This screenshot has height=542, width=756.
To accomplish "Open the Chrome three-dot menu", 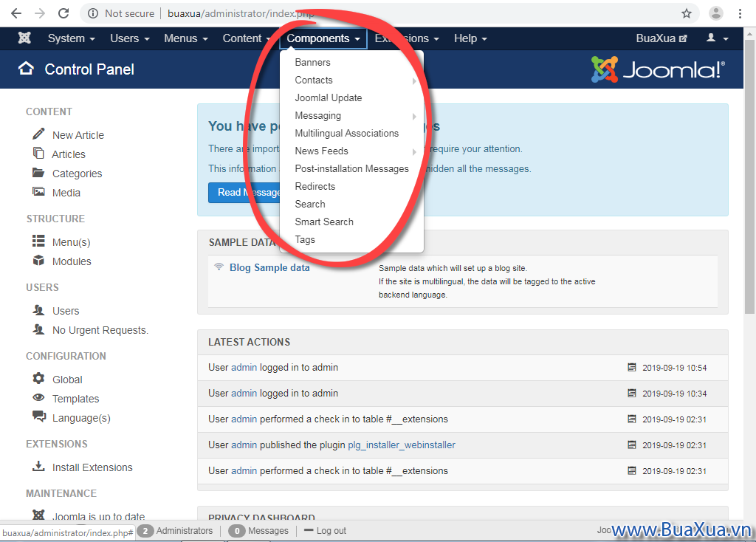I will coord(740,13).
